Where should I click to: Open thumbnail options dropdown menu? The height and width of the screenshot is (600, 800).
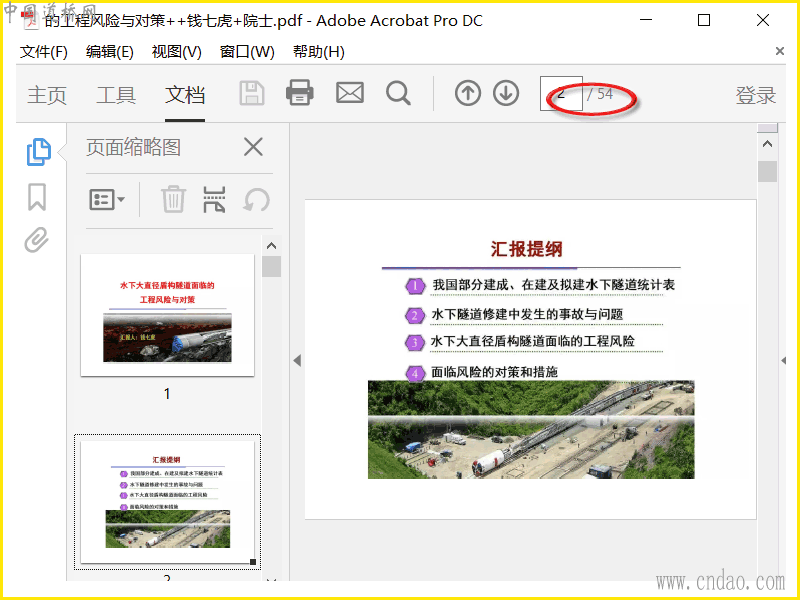107,199
